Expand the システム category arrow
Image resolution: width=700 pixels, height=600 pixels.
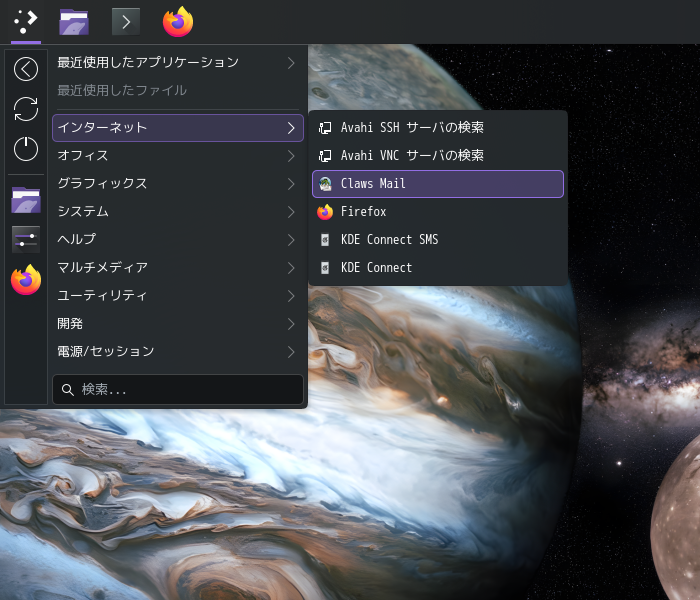pyautogui.click(x=291, y=212)
